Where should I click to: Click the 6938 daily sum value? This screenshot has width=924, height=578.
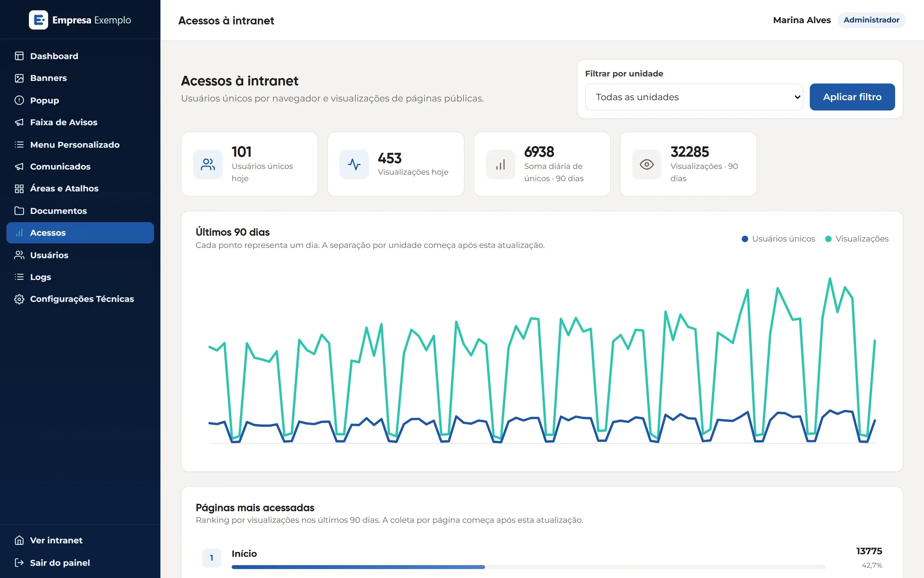pyautogui.click(x=539, y=152)
